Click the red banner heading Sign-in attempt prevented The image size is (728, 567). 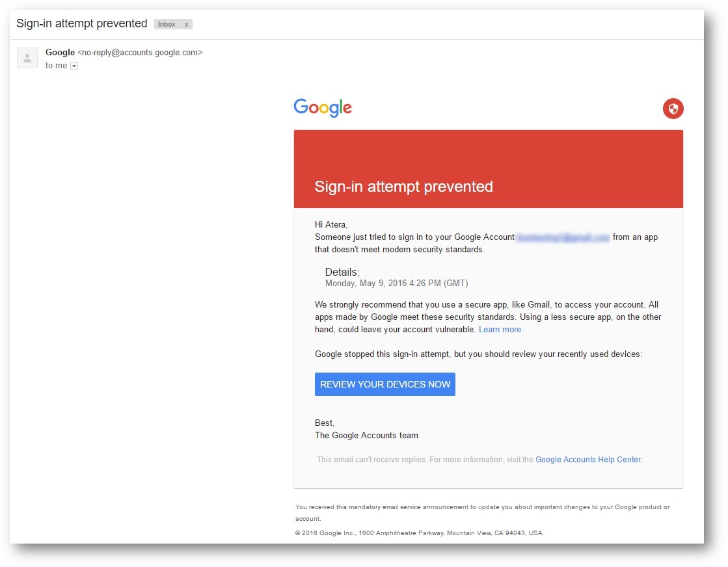[403, 187]
